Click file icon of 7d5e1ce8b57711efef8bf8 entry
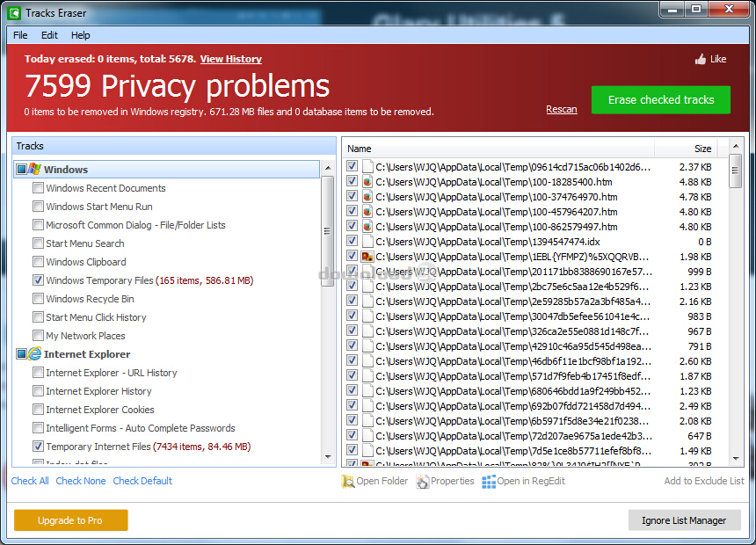This screenshot has width=756, height=545. pyautogui.click(x=367, y=451)
